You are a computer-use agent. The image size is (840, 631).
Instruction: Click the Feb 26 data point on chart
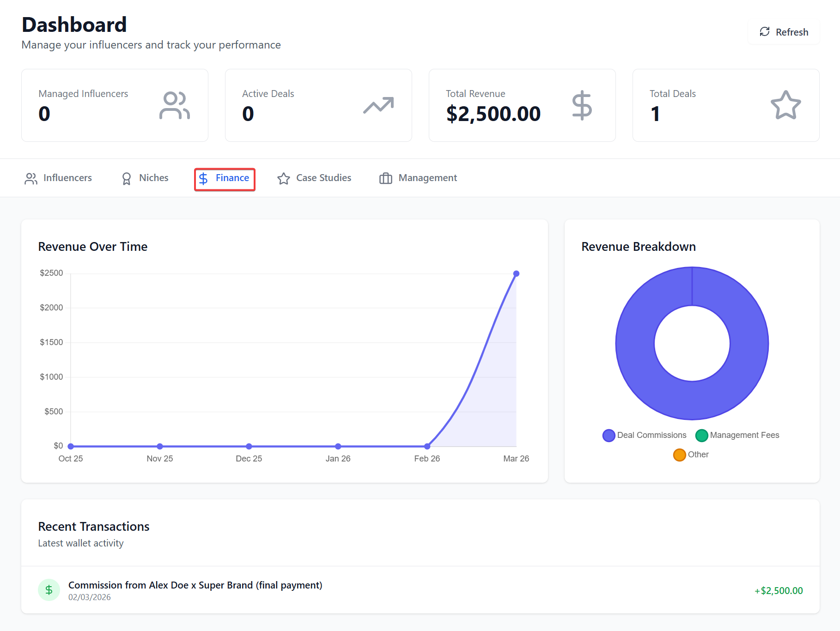click(x=427, y=446)
